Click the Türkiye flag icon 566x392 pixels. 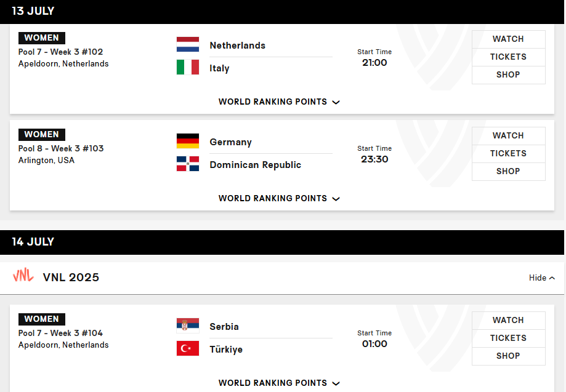point(188,348)
